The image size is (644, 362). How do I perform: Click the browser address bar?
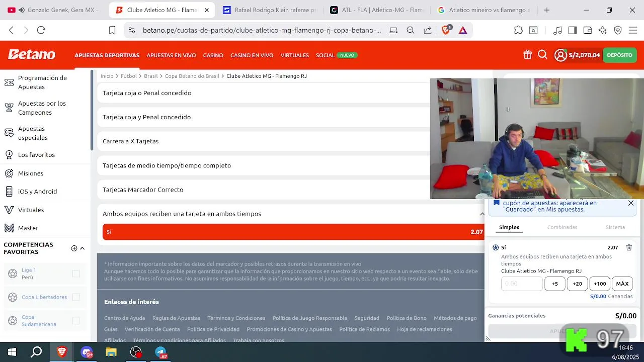[262, 30]
